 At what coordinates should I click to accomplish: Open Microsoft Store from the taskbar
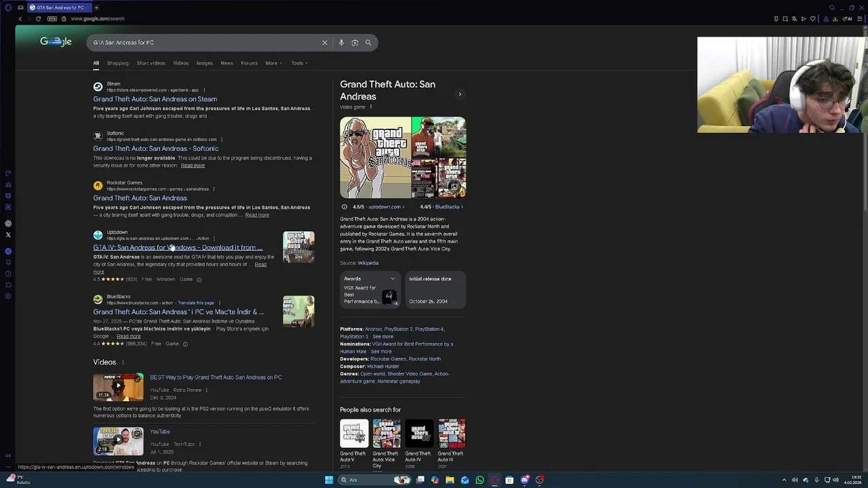(509, 480)
